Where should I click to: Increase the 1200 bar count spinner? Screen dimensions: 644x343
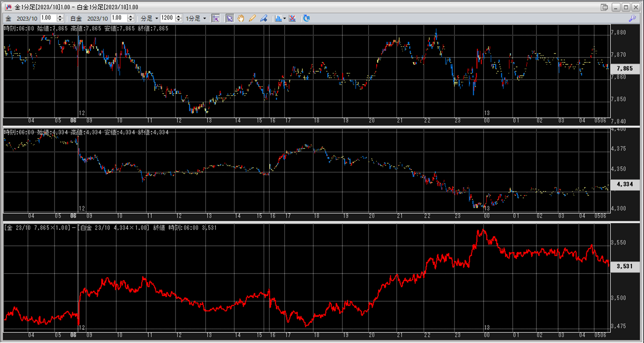tap(179, 16)
